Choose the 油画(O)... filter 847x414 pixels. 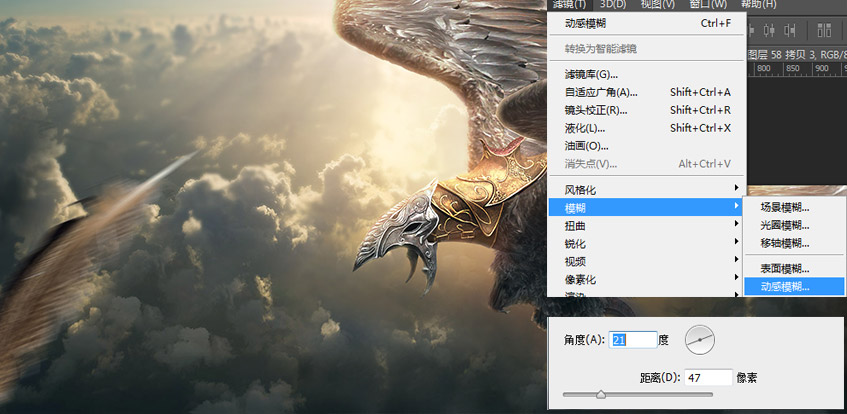[x=647, y=146]
